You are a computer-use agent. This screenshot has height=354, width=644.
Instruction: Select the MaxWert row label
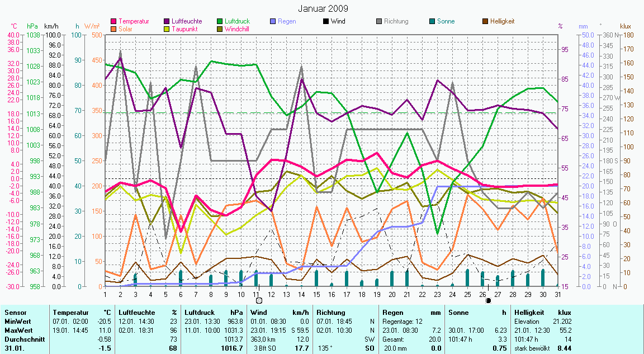tap(17, 330)
